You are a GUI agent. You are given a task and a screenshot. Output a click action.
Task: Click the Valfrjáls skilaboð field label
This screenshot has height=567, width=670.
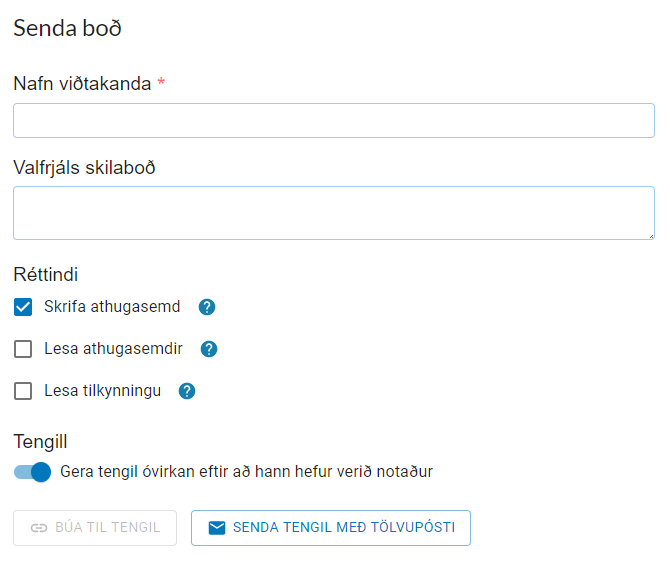[84, 167]
